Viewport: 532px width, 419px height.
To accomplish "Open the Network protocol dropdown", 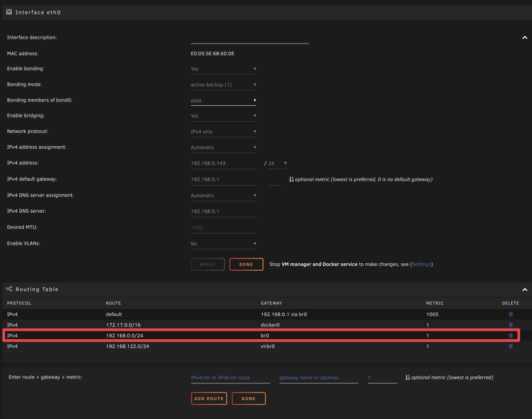I will coord(223,131).
